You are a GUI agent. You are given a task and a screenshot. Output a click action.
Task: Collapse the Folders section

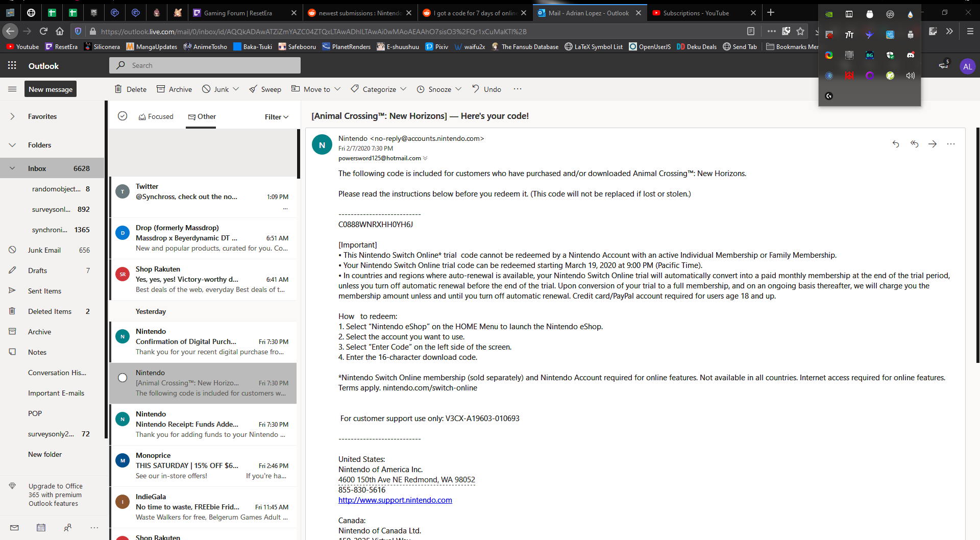tap(12, 145)
